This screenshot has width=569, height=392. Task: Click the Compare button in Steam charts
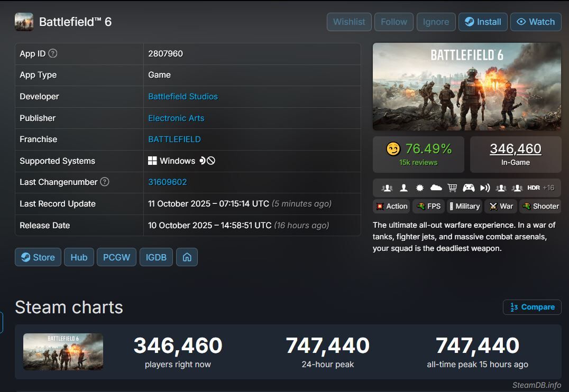(532, 307)
